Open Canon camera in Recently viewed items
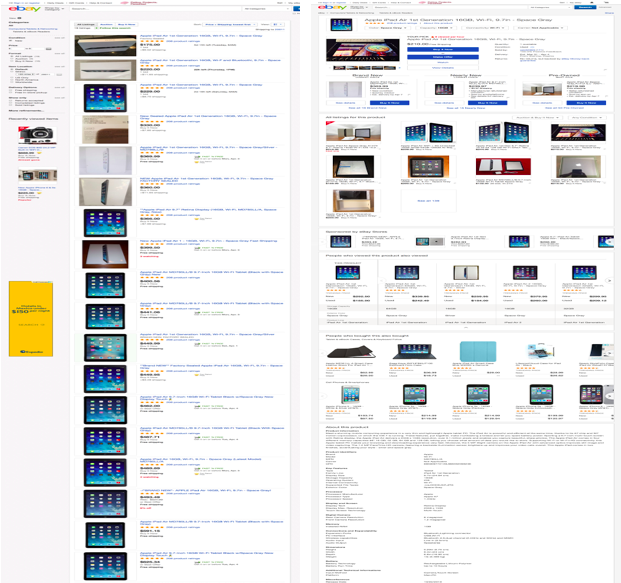This screenshot has height=583, width=621. click(x=37, y=135)
